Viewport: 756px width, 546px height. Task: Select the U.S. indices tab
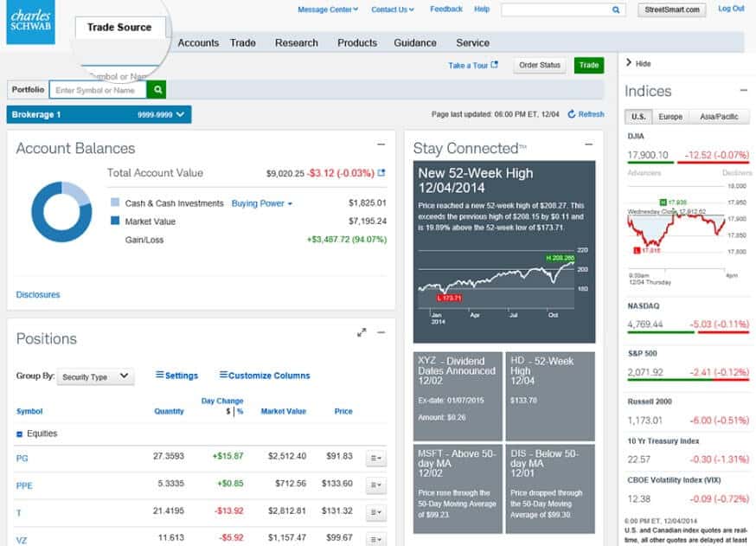(638, 117)
